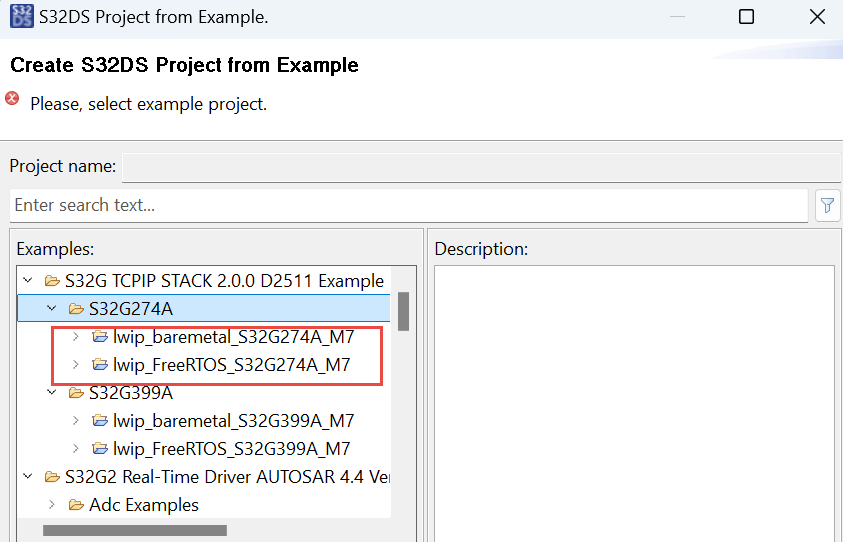843x542 pixels.
Task: Expand lwip_baremetal_S32G399A_M7 node
Action: 76,420
